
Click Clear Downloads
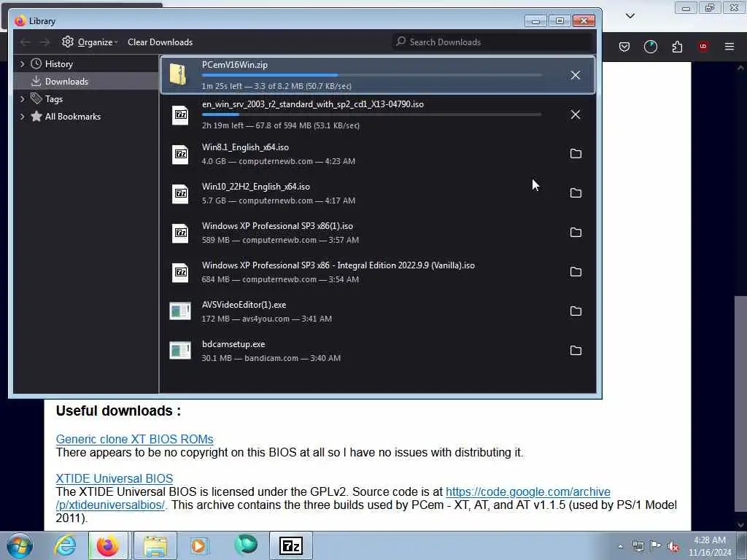click(x=160, y=42)
